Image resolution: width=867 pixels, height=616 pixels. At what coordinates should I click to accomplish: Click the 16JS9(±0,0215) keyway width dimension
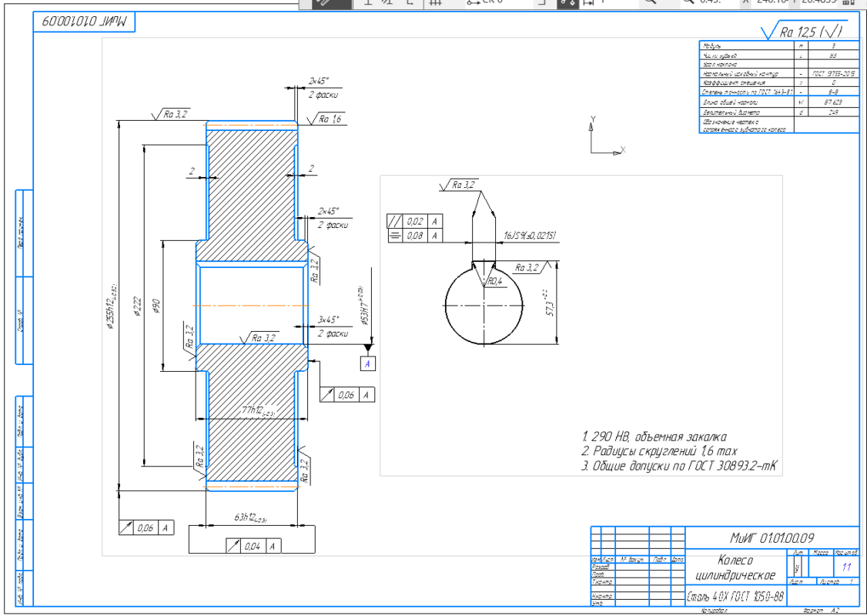coord(530,236)
